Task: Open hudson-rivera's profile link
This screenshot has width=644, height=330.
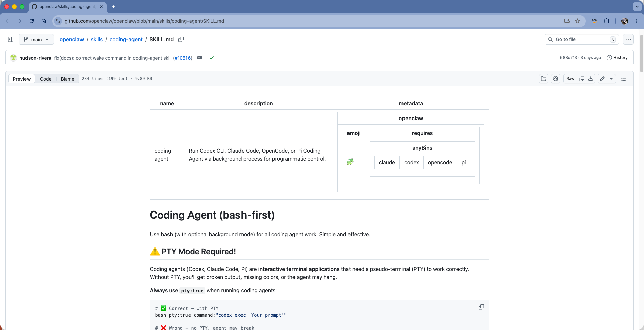Action: tap(35, 58)
